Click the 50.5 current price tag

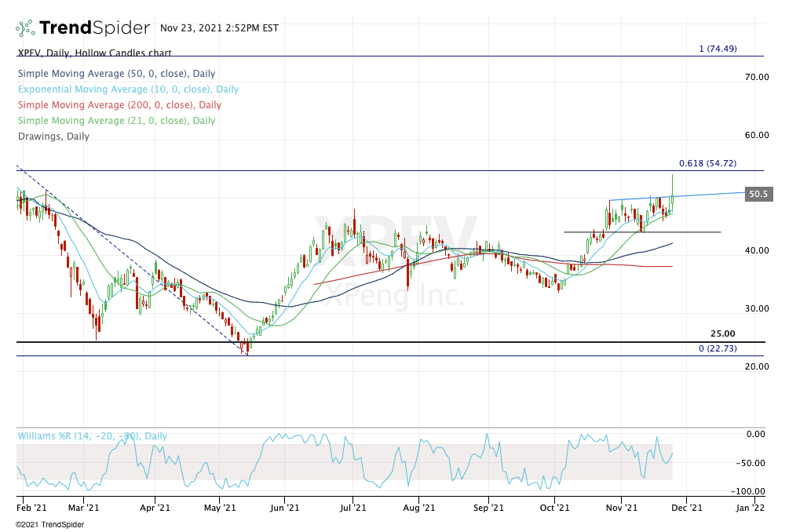tap(758, 194)
